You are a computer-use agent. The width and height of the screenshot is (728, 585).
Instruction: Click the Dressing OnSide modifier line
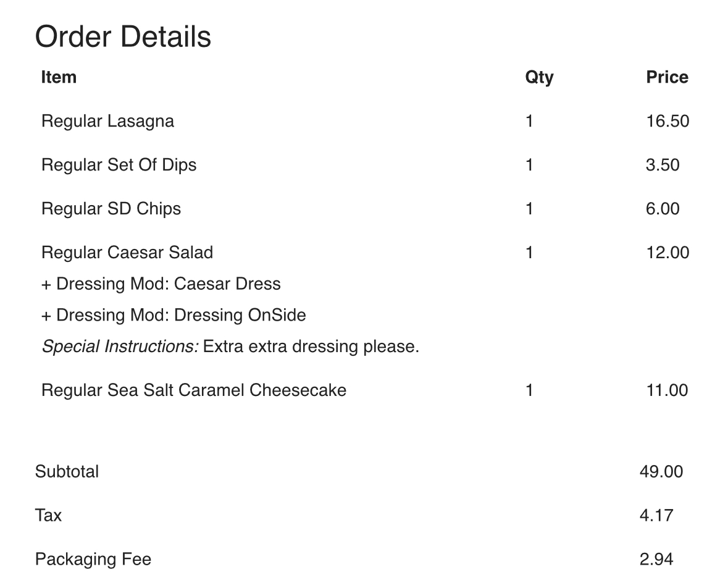pyautogui.click(x=174, y=316)
